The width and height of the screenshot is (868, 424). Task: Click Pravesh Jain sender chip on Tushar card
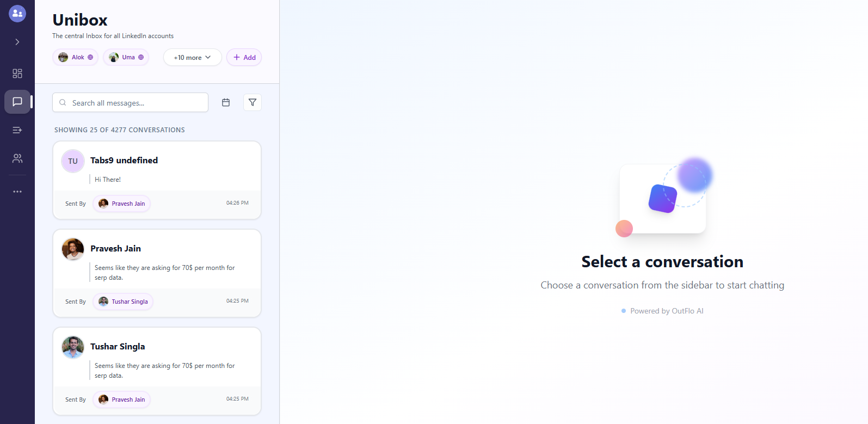click(x=122, y=400)
